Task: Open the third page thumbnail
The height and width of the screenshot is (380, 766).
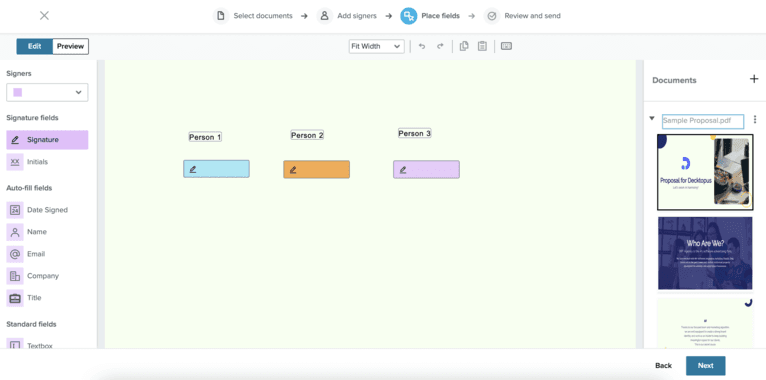Action: tap(705, 323)
